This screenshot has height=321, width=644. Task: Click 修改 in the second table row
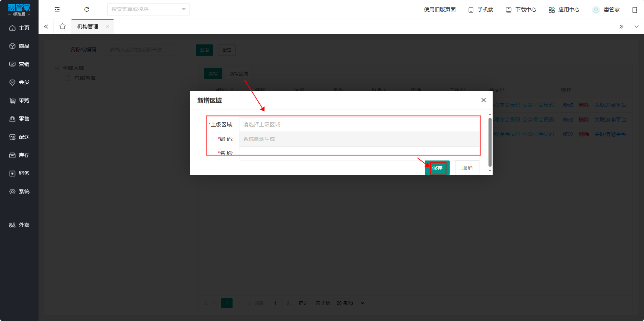pos(568,120)
